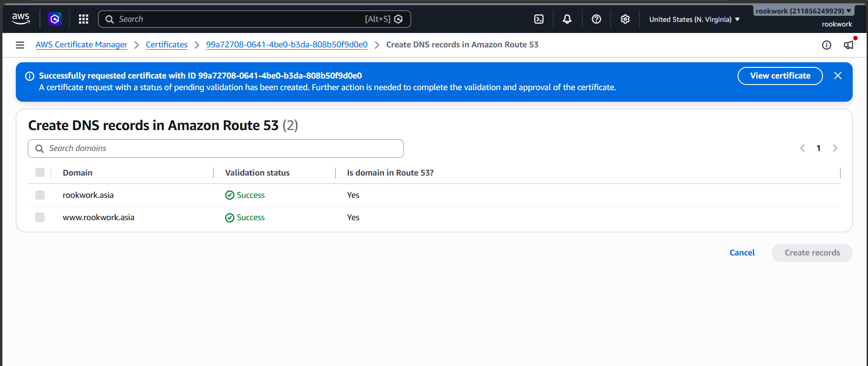
Task: Go to AWS Certificate Manager breadcrumb
Action: (x=81, y=45)
